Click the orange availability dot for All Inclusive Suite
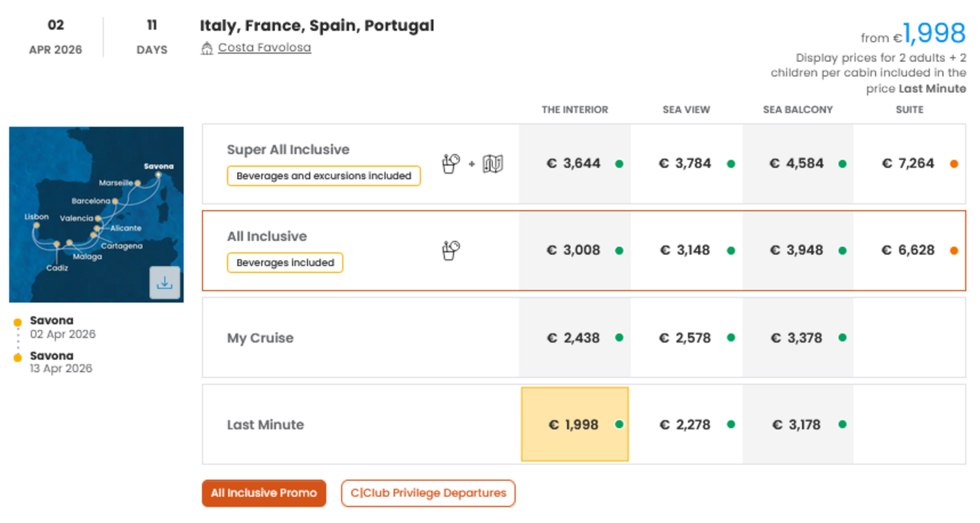The height and width of the screenshot is (523, 980). pos(954,250)
